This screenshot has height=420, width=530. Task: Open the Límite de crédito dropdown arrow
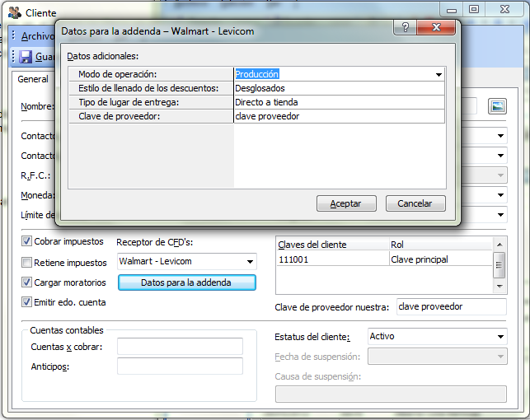click(x=500, y=215)
